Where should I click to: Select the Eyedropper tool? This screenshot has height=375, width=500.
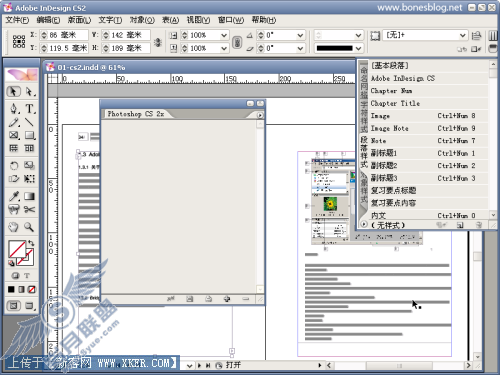tap(13, 196)
